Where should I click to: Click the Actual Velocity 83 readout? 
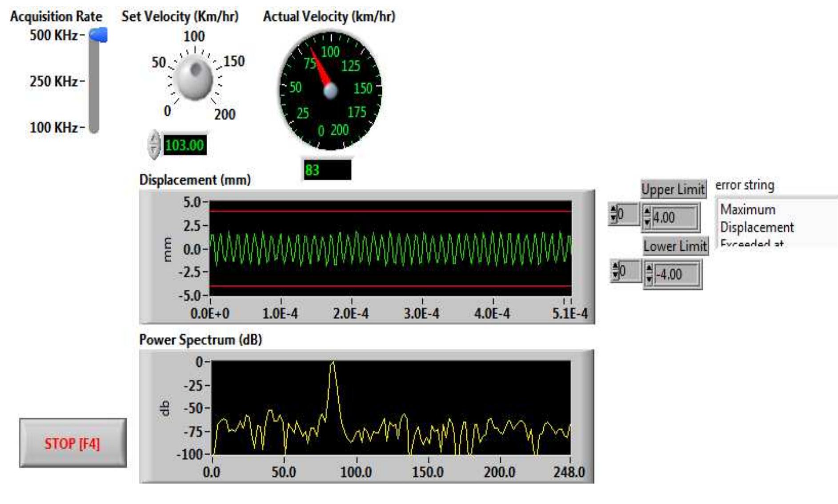327,170
